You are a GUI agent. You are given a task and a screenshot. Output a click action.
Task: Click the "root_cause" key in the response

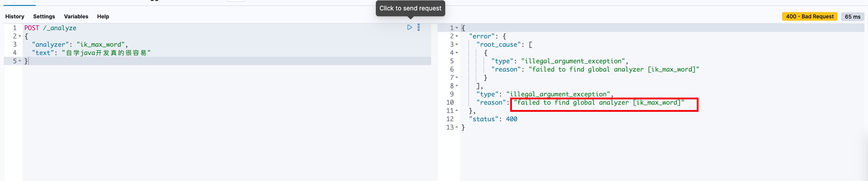499,45
